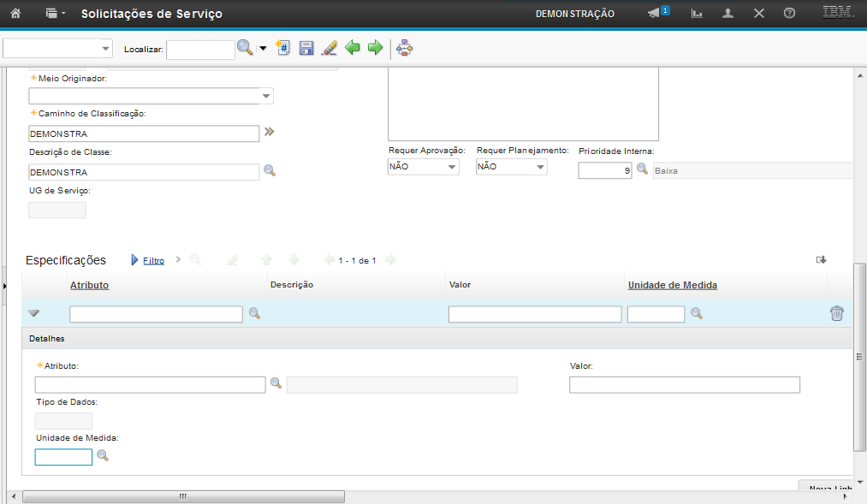Open the user profile icon
The width and height of the screenshot is (867, 504).
727,14
